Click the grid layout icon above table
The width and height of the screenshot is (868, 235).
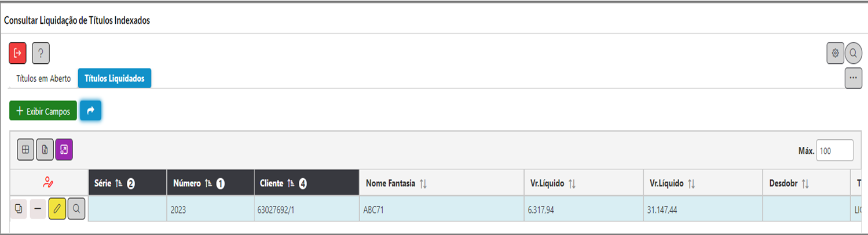pyautogui.click(x=25, y=150)
